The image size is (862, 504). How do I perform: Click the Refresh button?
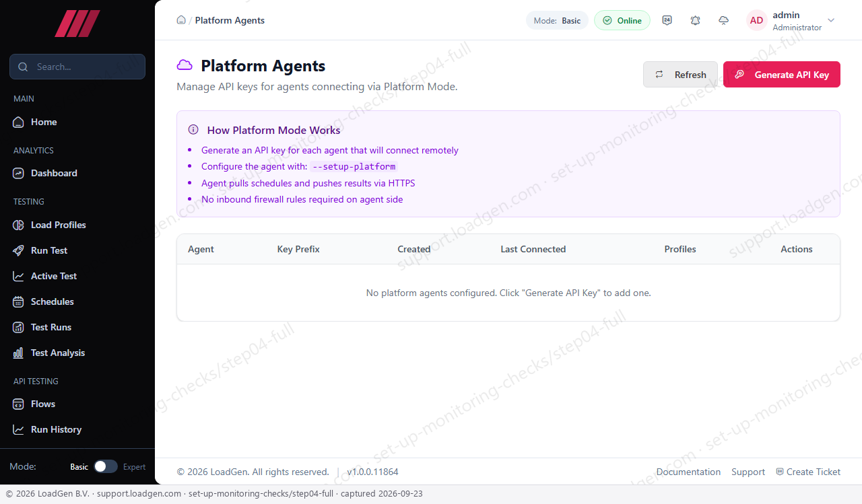pyautogui.click(x=680, y=75)
